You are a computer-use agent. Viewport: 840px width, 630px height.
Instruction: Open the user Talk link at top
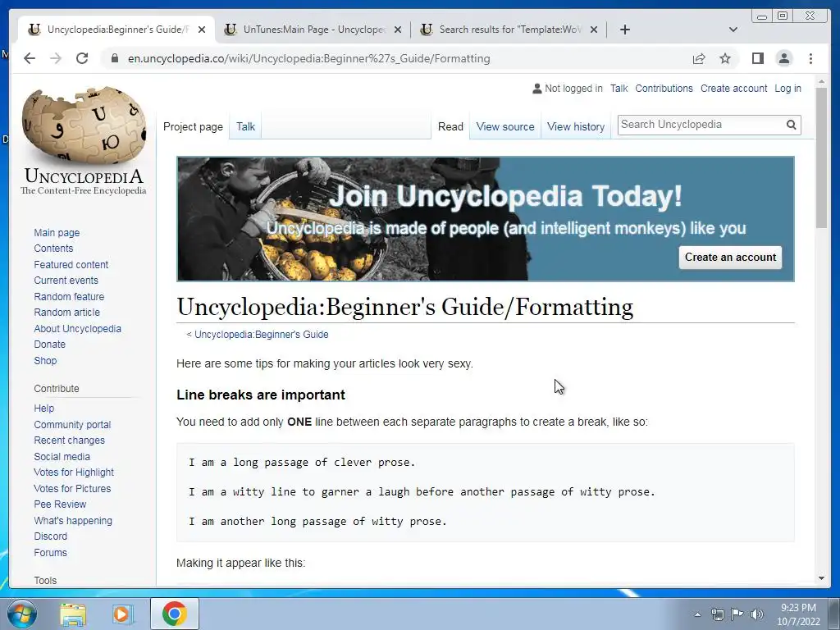(x=619, y=89)
